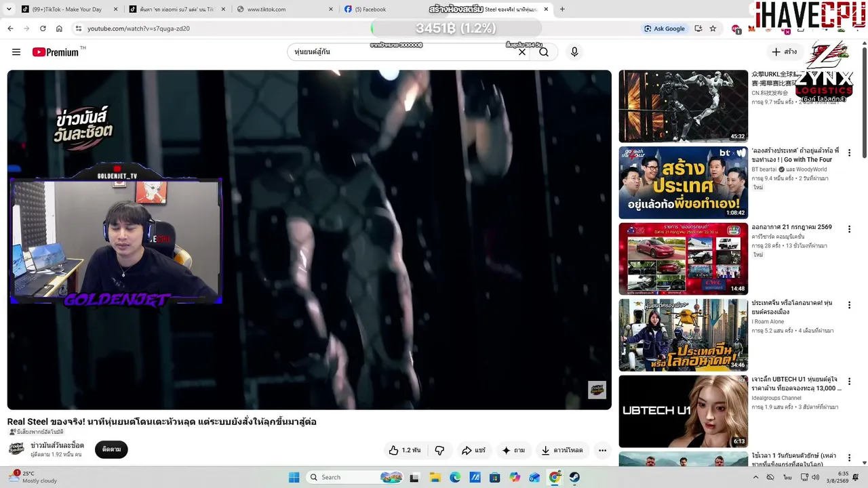Play the 14:48 car show video thumbnail
This screenshot has width=868, height=488.
pyautogui.click(x=683, y=259)
